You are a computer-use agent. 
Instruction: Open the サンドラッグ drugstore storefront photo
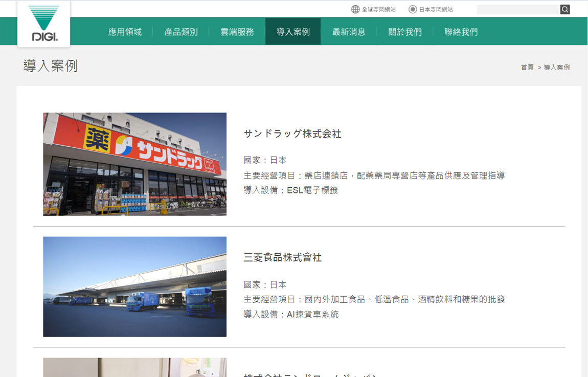pos(134,164)
